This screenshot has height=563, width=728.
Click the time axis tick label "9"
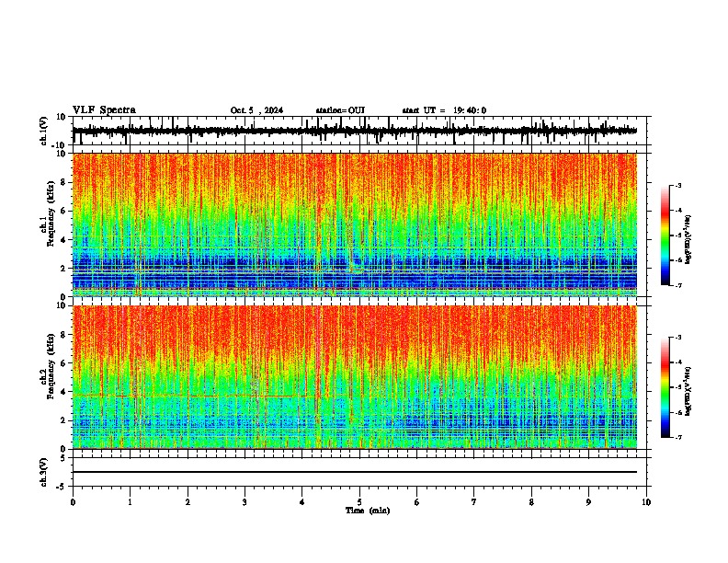[x=588, y=502]
